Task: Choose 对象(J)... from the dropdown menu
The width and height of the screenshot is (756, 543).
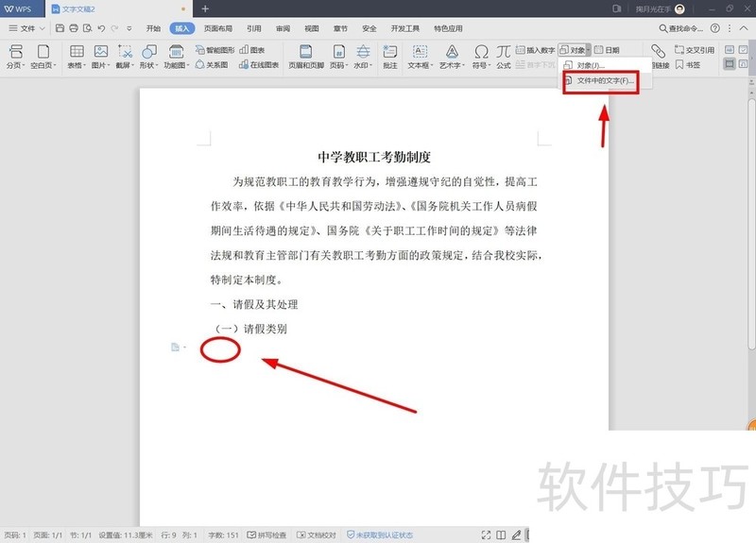Action: (x=605, y=65)
